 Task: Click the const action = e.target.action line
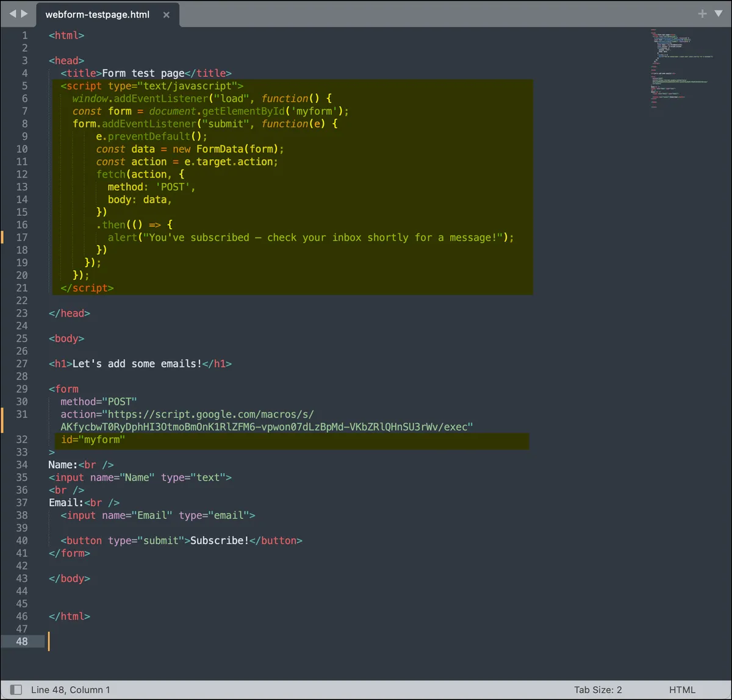point(187,162)
